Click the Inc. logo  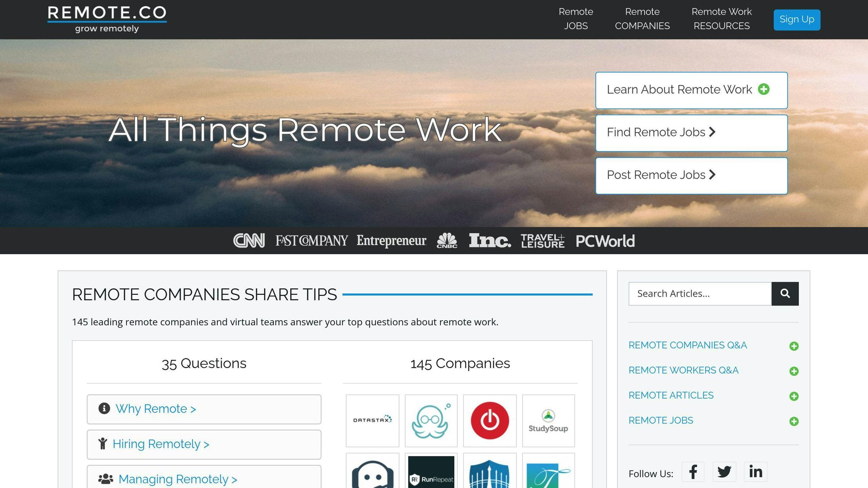tap(490, 240)
